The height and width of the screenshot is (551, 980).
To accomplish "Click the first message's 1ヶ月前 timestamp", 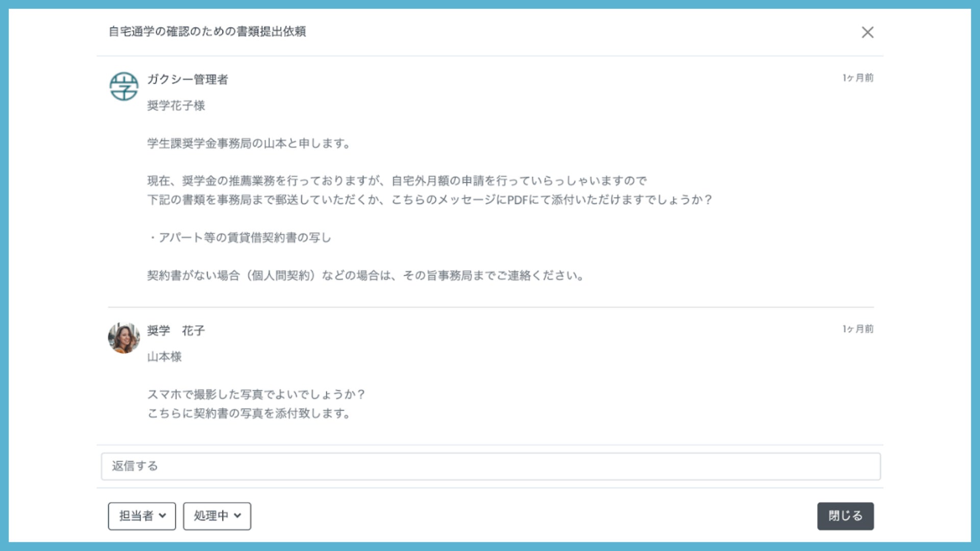I will (x=857, y=78).
